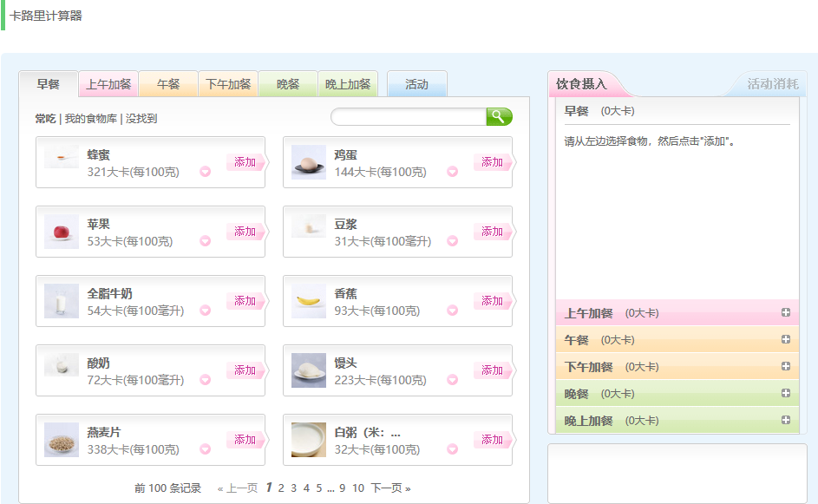Show the 活动消耗 panel tab

point(772,84)
